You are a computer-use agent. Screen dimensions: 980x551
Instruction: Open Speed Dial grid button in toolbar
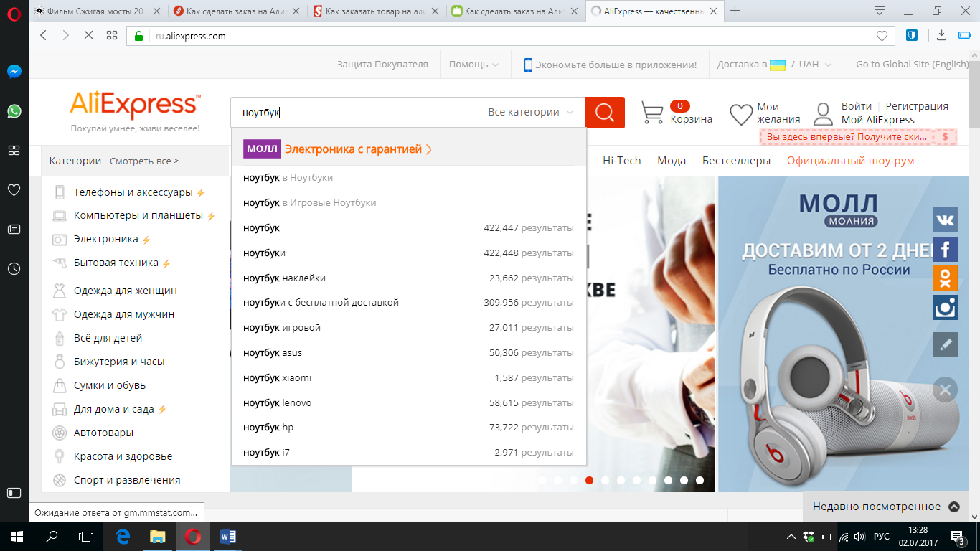click(111, 35)
